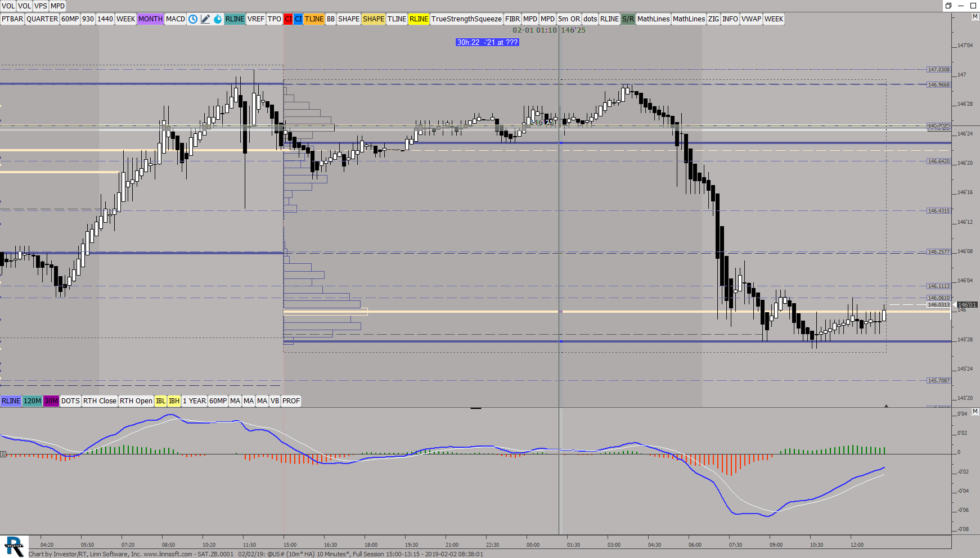Click the VPS button in top row

tap(41, 6)
